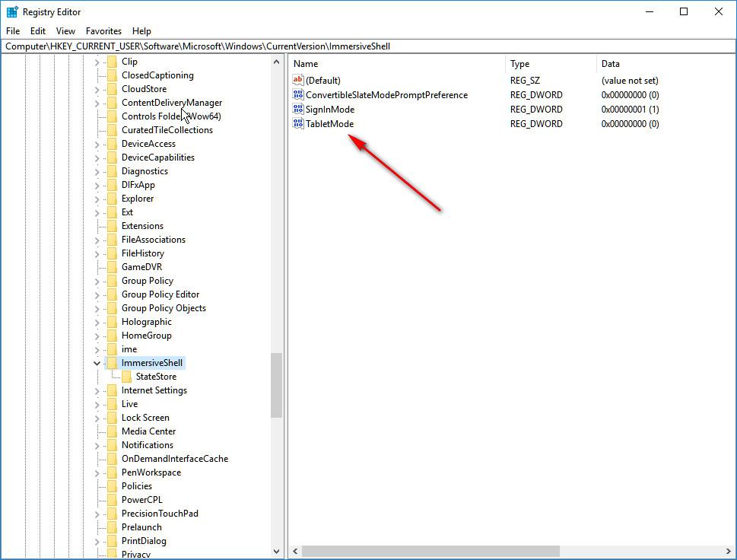The image size is (737, 560).
Task: Open the View menu
Action: [x=65, y=31]
